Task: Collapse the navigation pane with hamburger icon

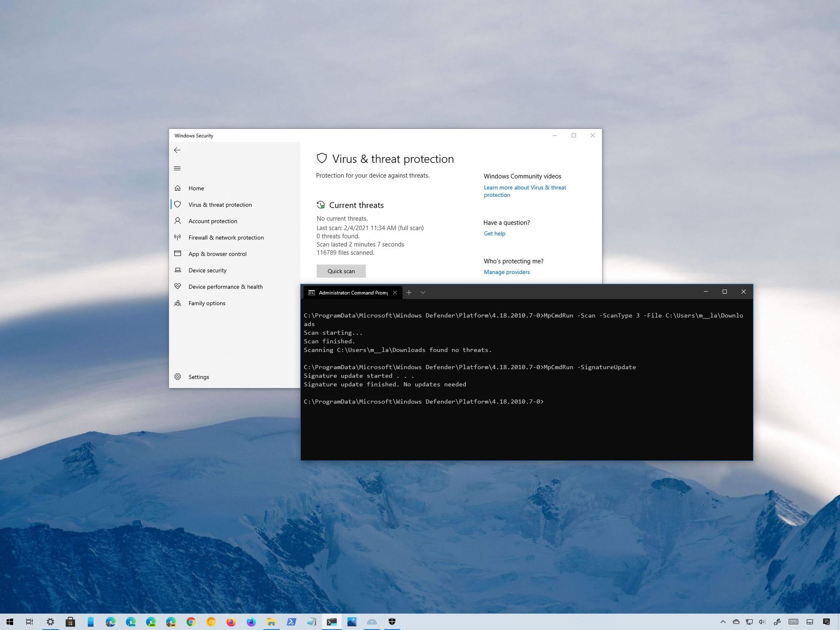Action: [177, 168]
